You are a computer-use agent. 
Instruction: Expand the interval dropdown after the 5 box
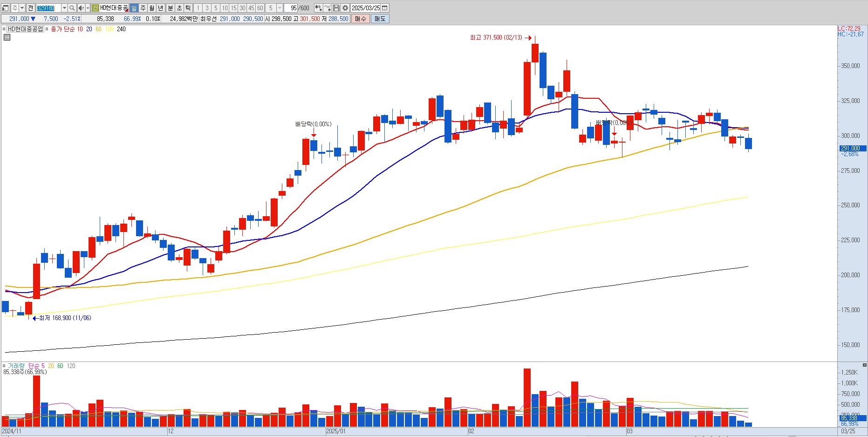[280, 8]
